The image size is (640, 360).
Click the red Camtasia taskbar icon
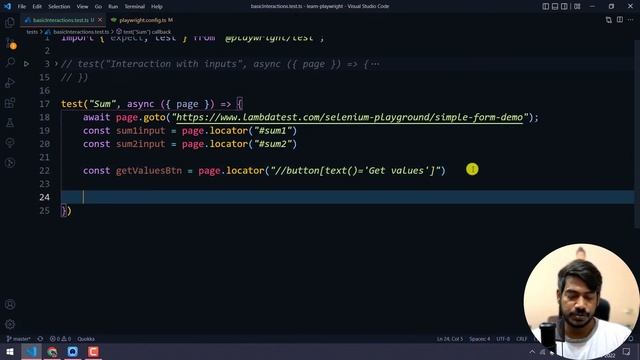click(93, 351)
